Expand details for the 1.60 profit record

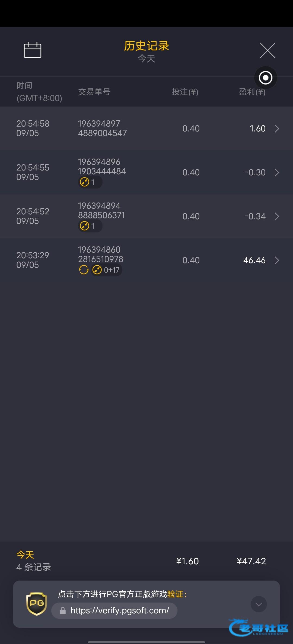(277, 128)
